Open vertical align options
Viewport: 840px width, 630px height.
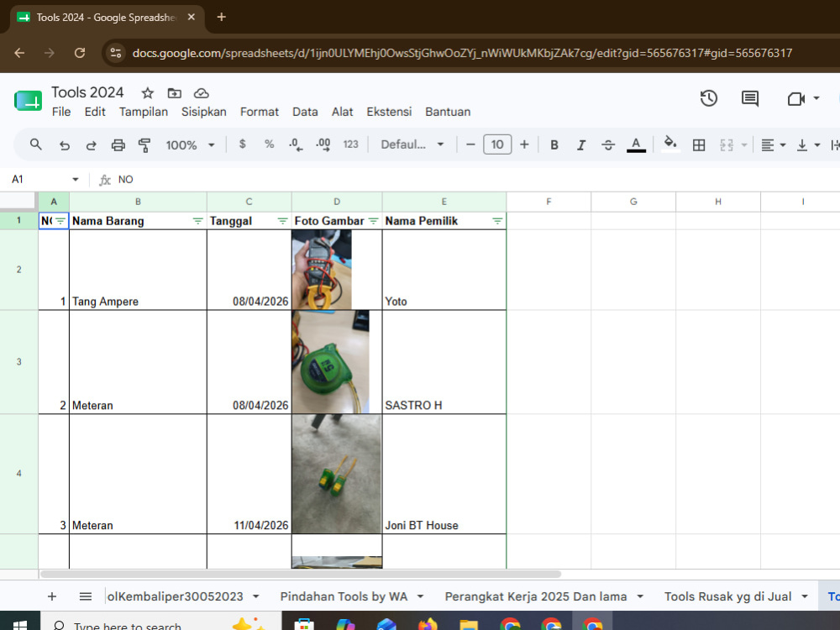(808, 145)
